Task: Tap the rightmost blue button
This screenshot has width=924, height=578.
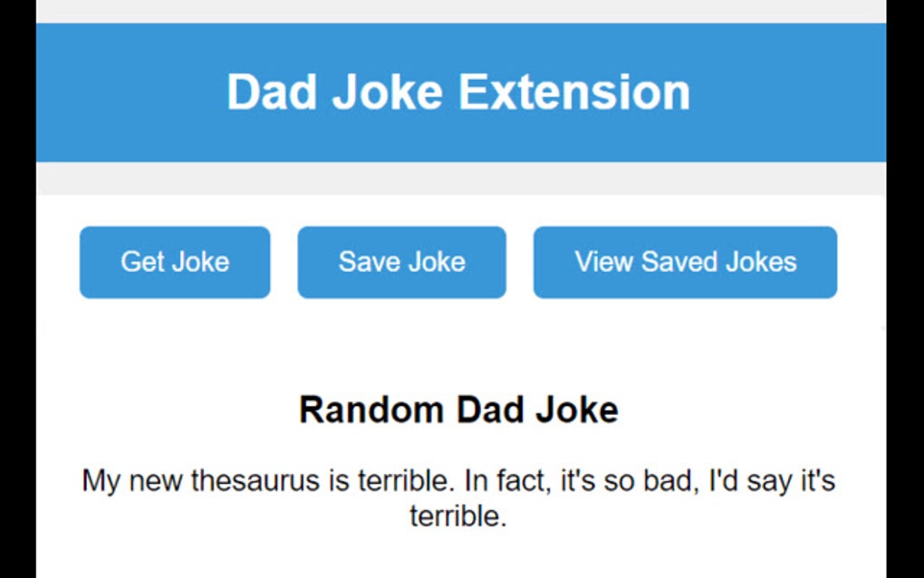Action: point(685,262)
